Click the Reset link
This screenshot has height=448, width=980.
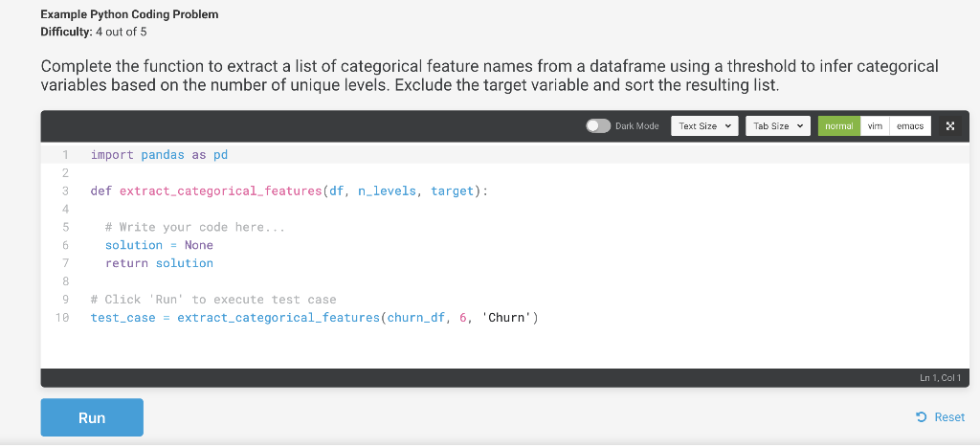[940, 416]
